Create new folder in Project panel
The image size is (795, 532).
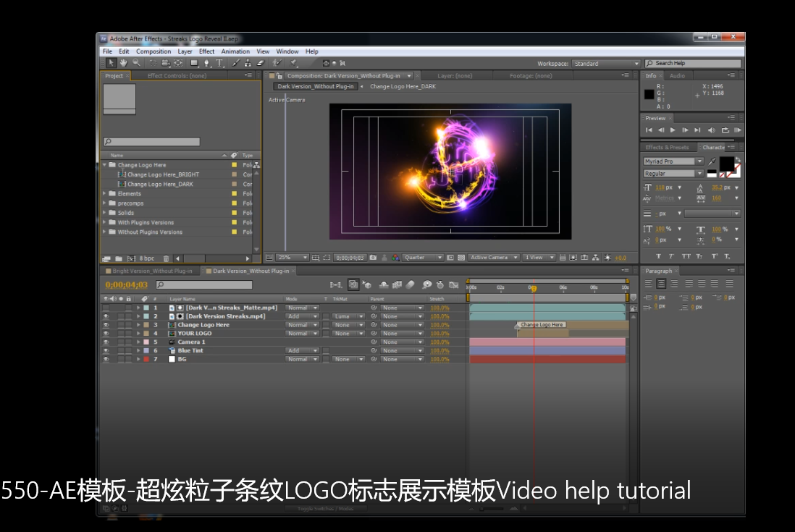tap(118, 258)
